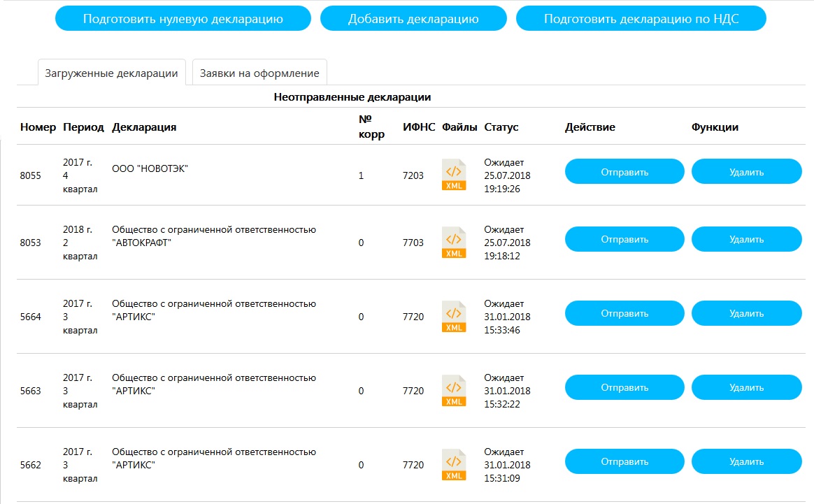The width and height of the screenshot is (814, 504).
Task: Select ООО "НОВОТЭК" declaration name
Action: [x=150, y=168]
